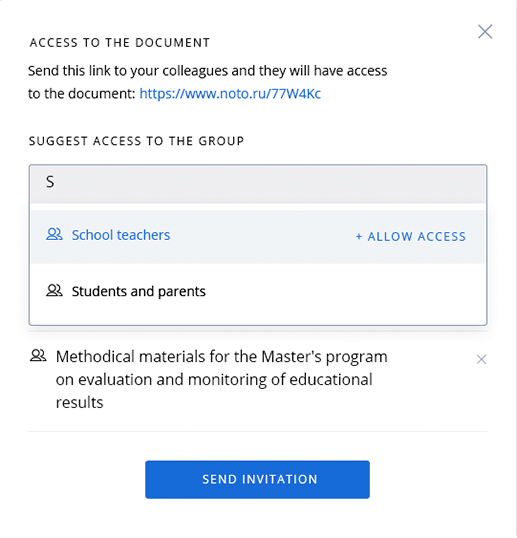Click the word 'results' in group description
This screenshot has width=517, height=538.
80,402
